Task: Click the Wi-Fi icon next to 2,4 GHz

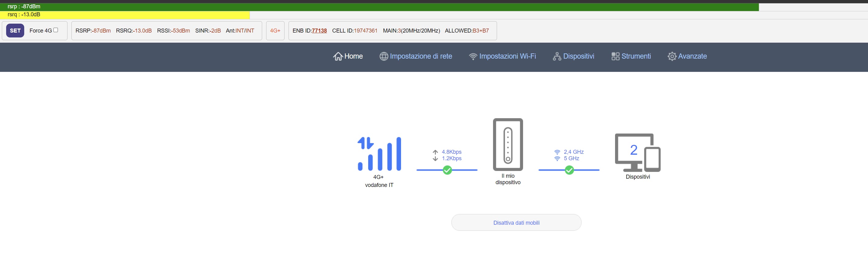Action: pos(557,152)
